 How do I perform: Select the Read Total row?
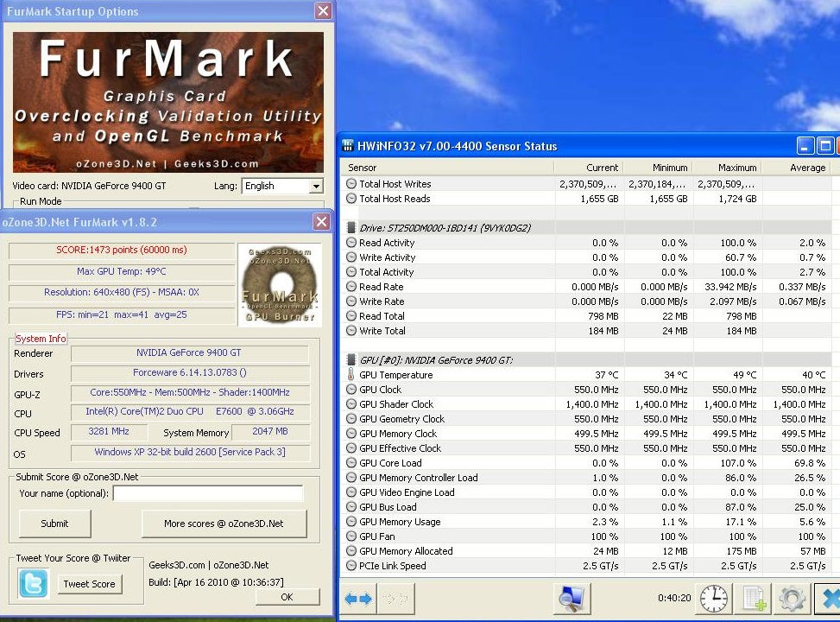pyautogui.click(x=588, y=316)
